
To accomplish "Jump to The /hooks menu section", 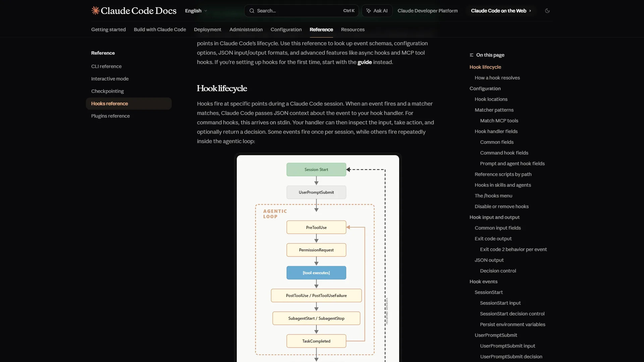I will [x=493, y=196].
